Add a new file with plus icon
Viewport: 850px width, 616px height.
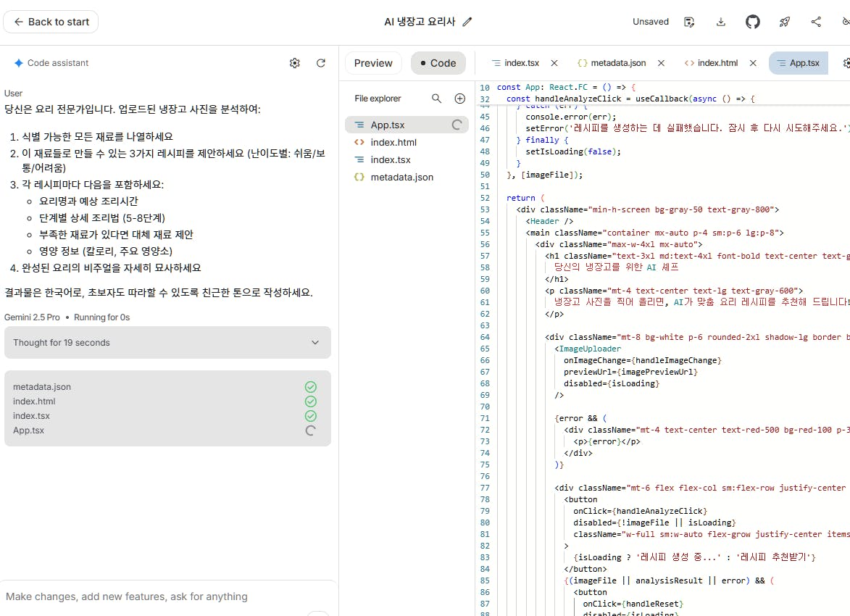point(459,98)
